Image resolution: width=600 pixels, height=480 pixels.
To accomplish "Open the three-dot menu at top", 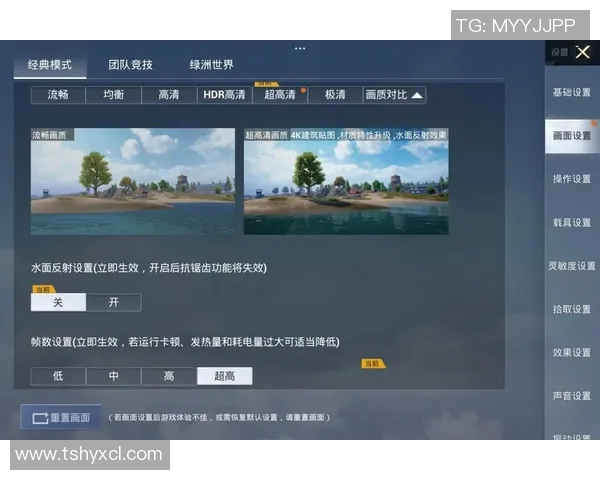I will (300, 49).
